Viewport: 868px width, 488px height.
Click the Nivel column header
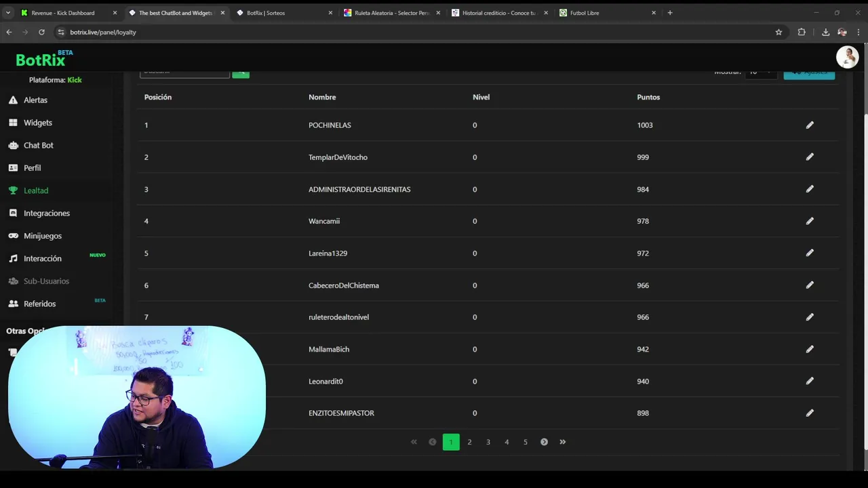pos(481,97)
